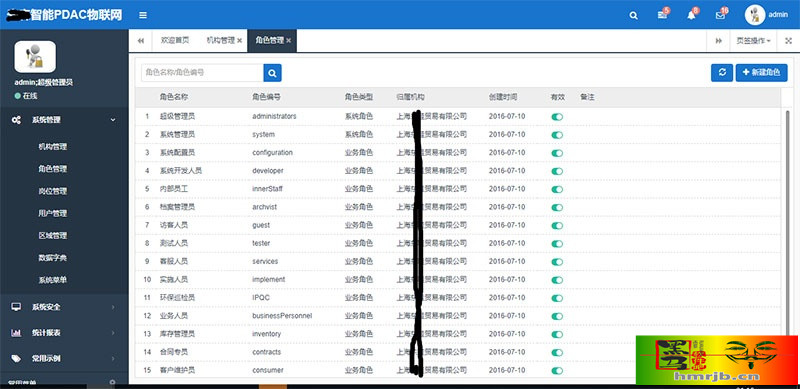Expand the 统计报表 menu chevron
Image resolution: width=800 pixels, height=389 pixels.
(x=113, y=332)
